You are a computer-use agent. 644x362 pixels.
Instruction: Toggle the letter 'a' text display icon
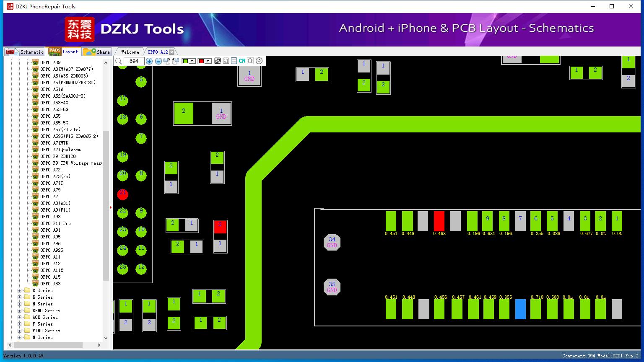pyautogui.click(x=226, y=61)
